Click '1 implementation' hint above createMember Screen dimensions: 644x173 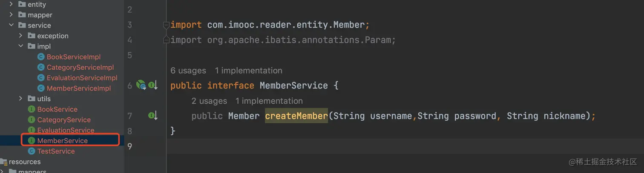point(269,101)
